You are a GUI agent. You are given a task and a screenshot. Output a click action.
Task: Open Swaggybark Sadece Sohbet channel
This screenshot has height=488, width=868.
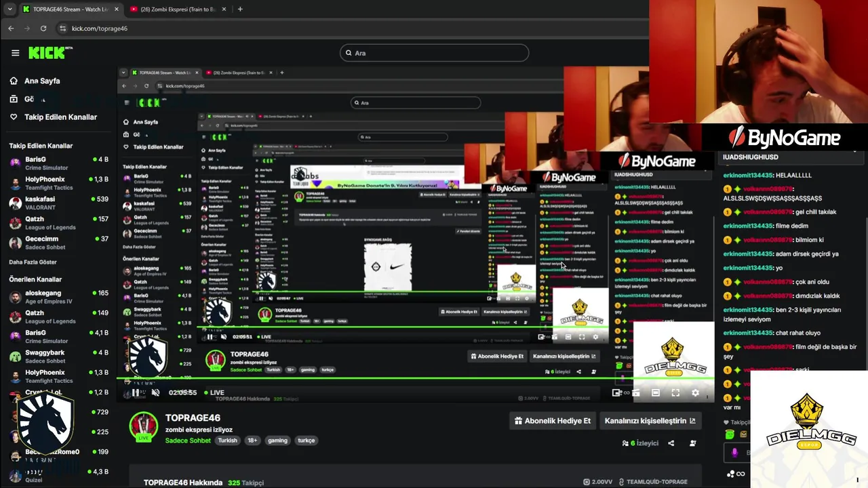(x=59, y=357)
